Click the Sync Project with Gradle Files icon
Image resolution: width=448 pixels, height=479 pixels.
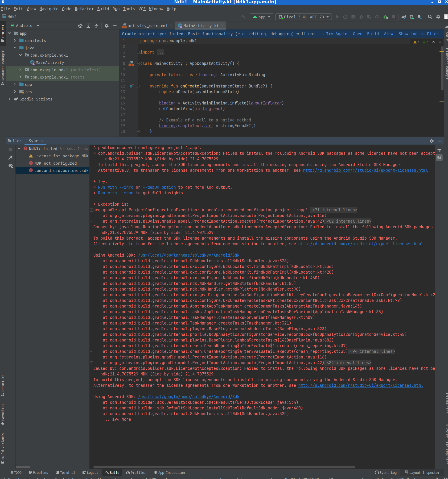(404, 17)
